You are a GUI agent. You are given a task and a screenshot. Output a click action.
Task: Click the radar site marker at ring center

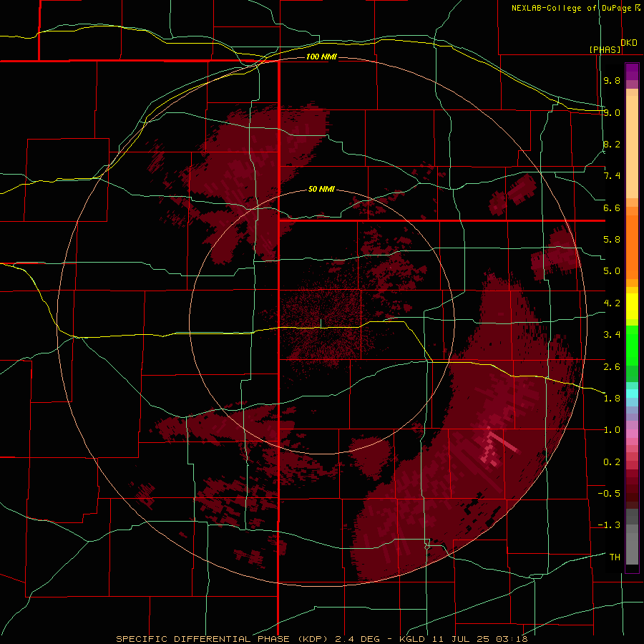(321, 323)
